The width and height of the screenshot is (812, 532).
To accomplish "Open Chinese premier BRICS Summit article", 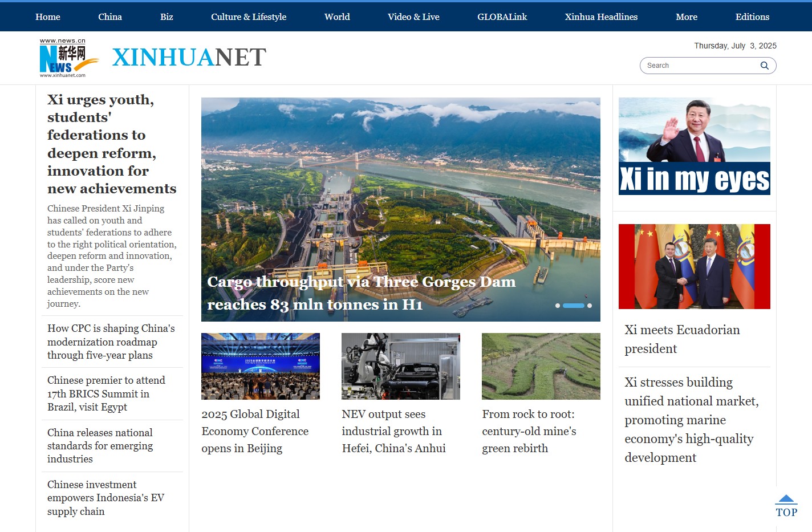I will click(106, 393).
